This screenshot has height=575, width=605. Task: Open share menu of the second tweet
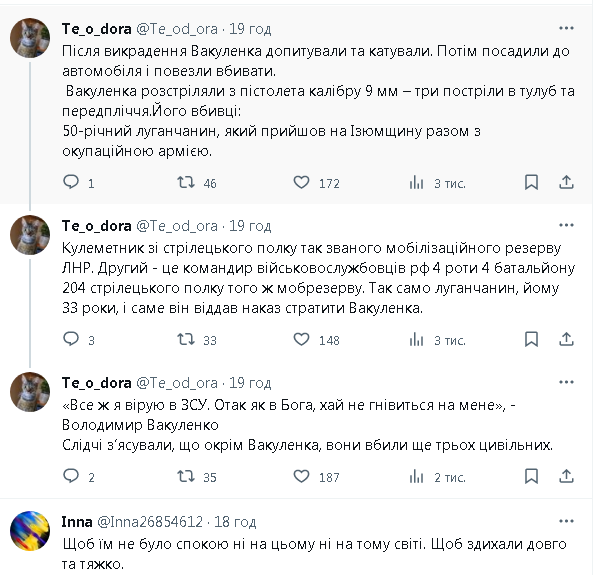click(x=566, y=340)
